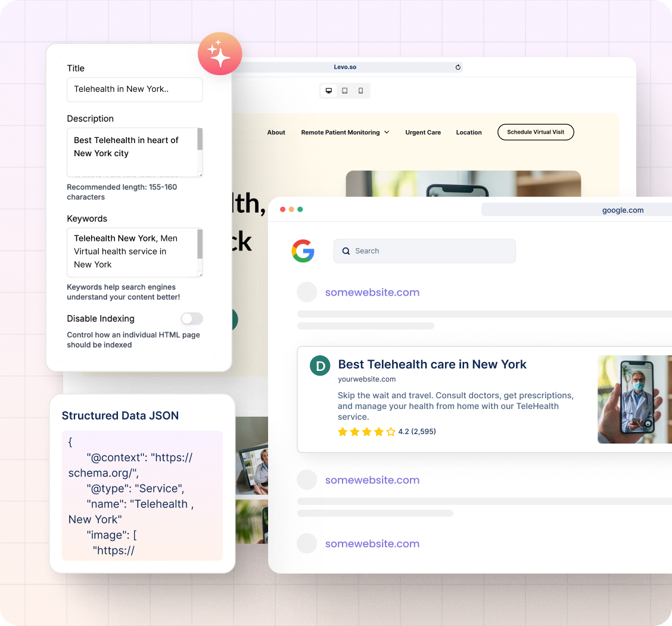Screen dimensions: 672x626
Task: Click the Description field scrollbar
Action: click(200, 140)
